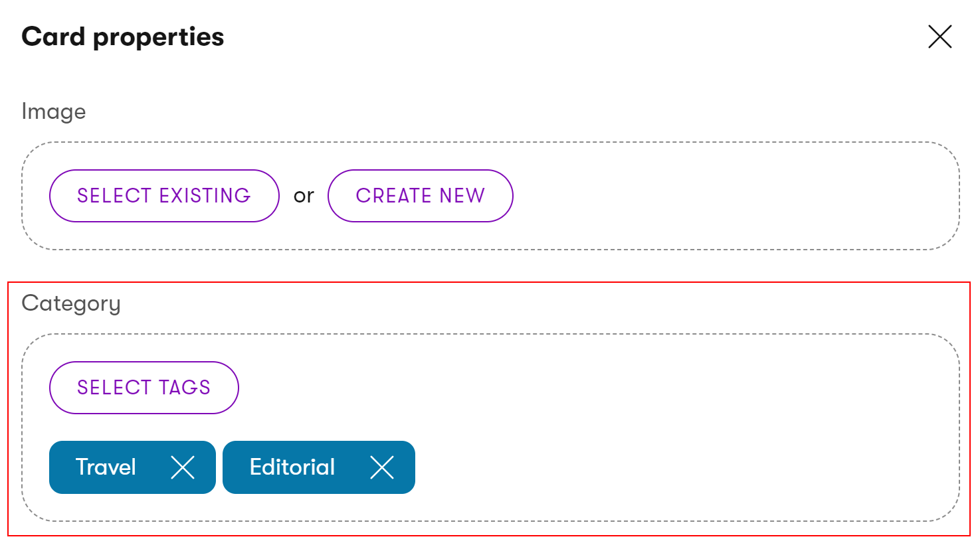
Task: Remove the Editorial tag using its X
Action: tap(382, 467)
